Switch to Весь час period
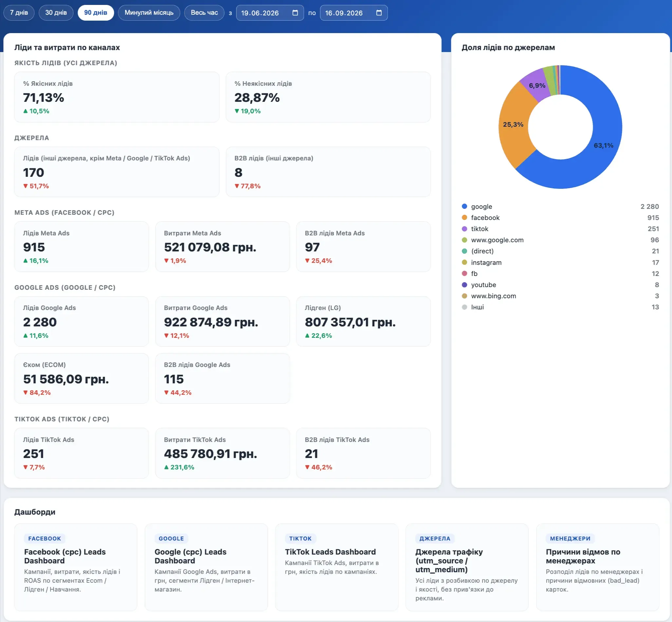This screenshot has width=672, height=622. tap(204, 13)
